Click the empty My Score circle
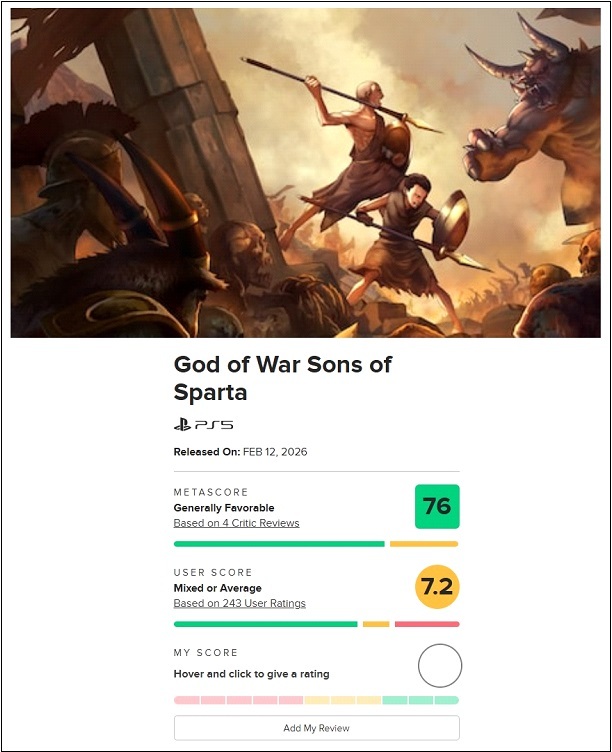Image resolution: width=612 pixels, height=752 pixels. pyautogui.click(x=439, y=666)
